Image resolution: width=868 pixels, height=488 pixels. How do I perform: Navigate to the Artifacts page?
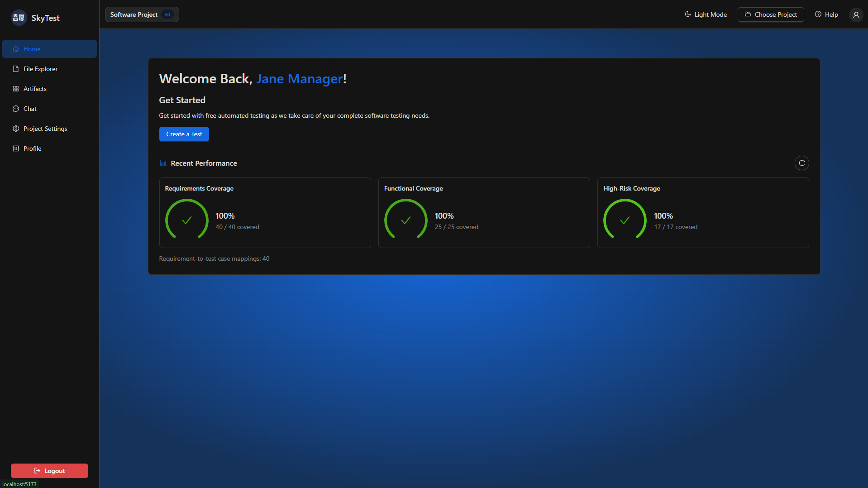click(35, 89)
